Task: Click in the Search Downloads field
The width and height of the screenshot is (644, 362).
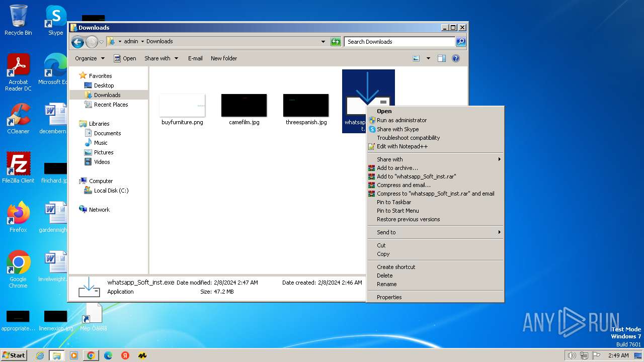Action: 400,42
